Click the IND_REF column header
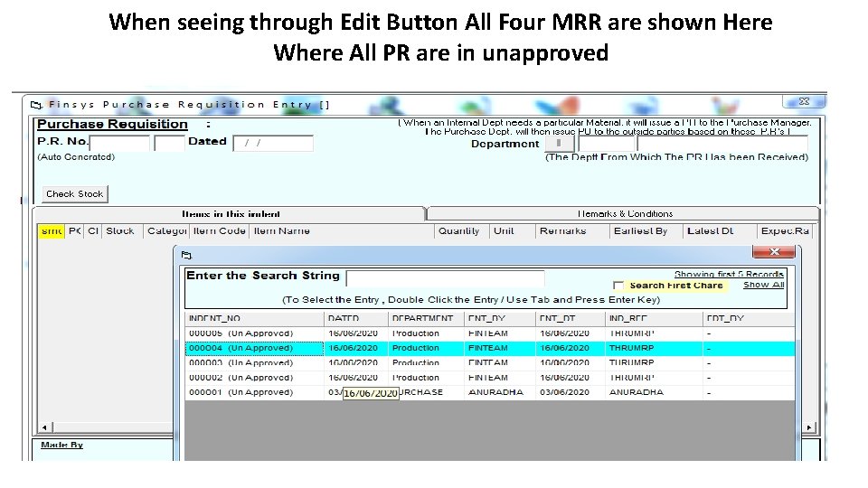This screenshot has width=868, height=488. 654,319
